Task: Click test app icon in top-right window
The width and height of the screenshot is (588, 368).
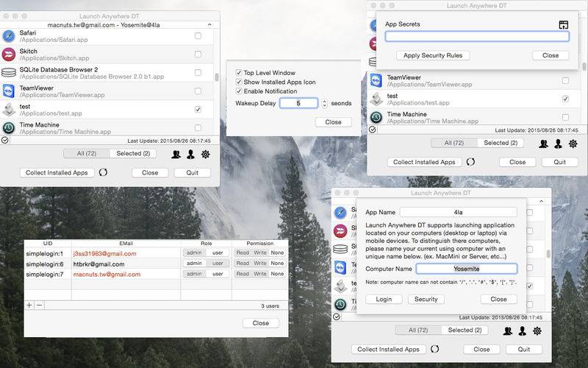Action: click(376, 99)
